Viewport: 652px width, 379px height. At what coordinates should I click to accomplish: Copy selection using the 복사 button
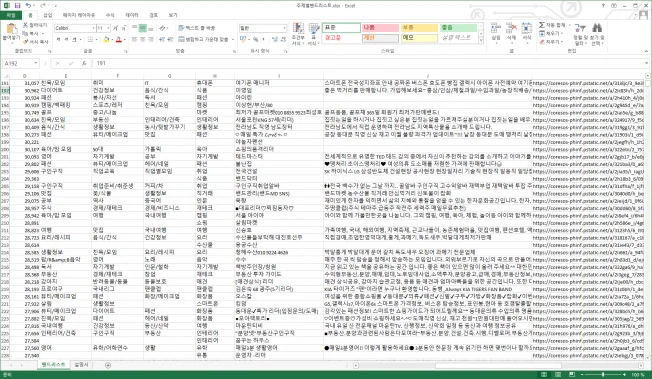point(31,33)
